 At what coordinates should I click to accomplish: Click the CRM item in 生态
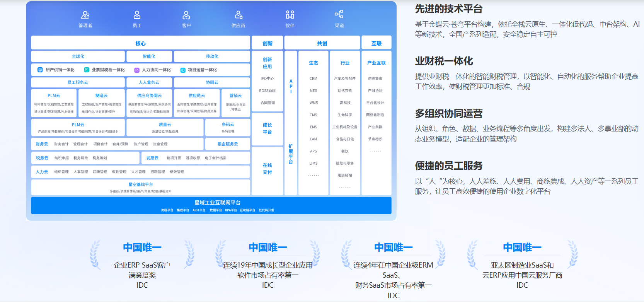tap(313, 78)
